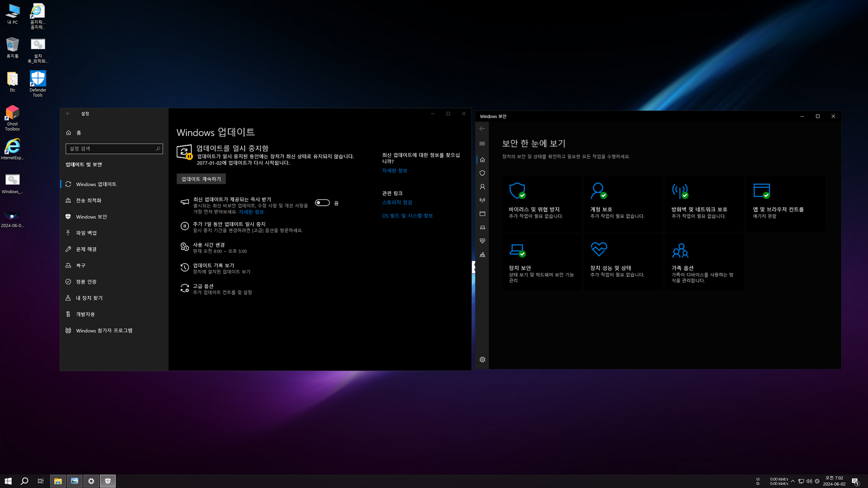Open 장치 보안 tile
Image resolution: width=868 pixels, height=488 pixels.
tap(541, 262)
